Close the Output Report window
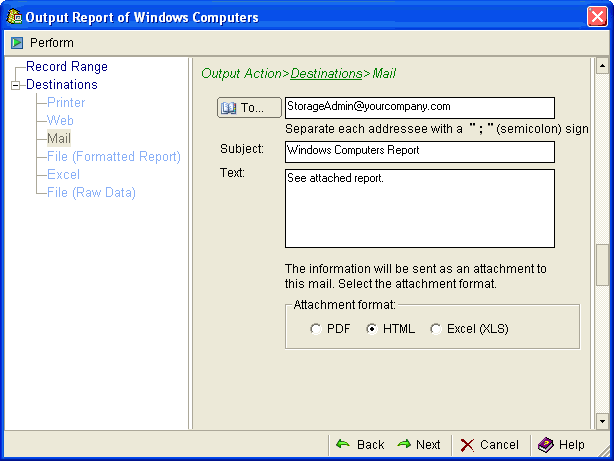This screenshot has width=614, height=461. [597, 17]
